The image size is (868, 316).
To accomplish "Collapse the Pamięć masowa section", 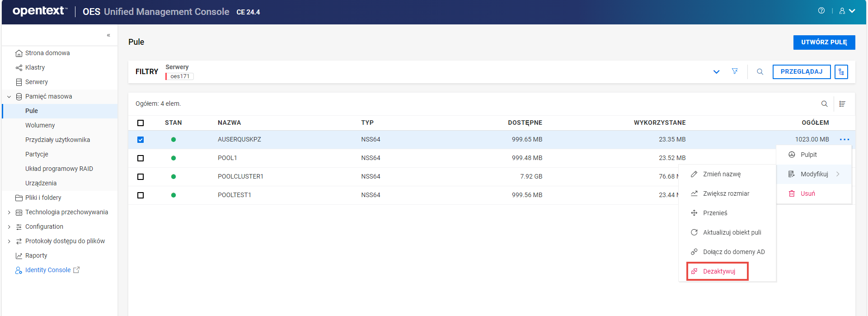I will 9,97.
